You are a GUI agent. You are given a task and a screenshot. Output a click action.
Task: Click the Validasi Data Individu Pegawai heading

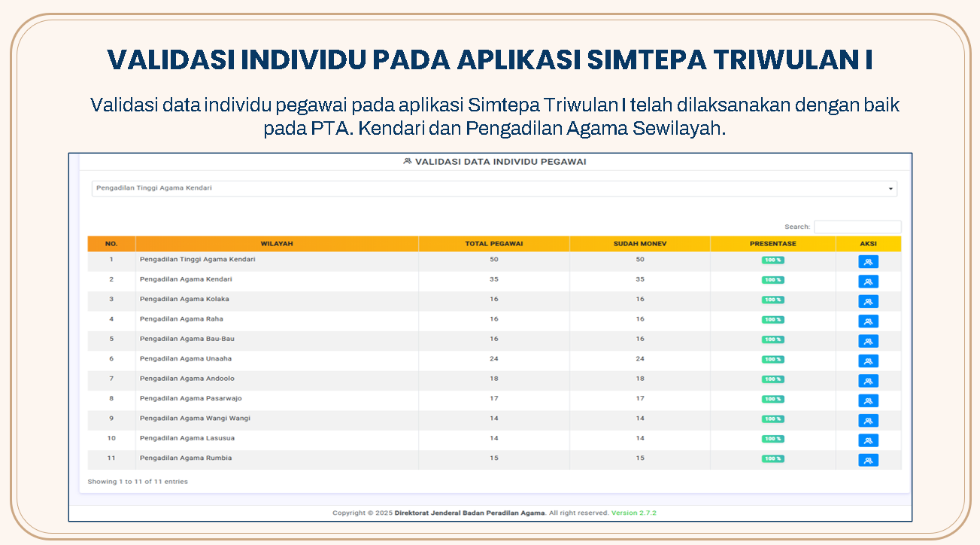tap(500, 162)
